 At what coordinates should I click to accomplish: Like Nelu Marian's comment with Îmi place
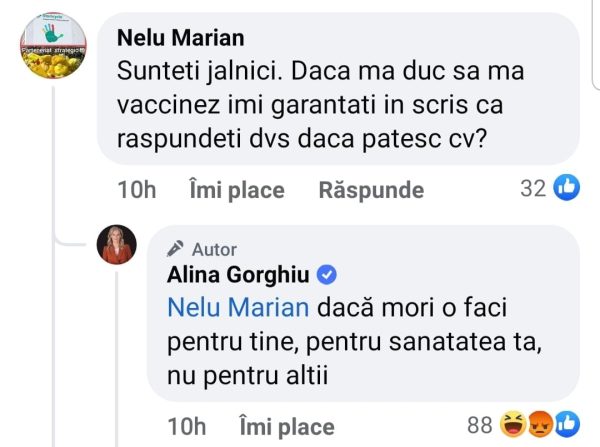click(x=236, y=189)
